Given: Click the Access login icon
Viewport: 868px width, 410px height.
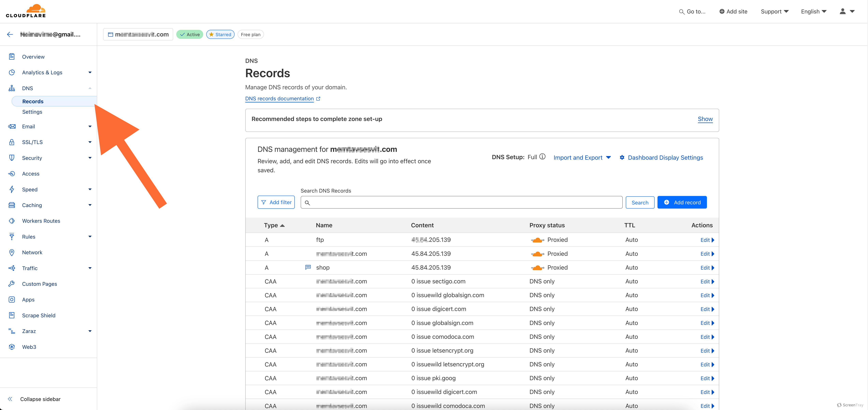Looking at the screenshot, I should point(12,173).
